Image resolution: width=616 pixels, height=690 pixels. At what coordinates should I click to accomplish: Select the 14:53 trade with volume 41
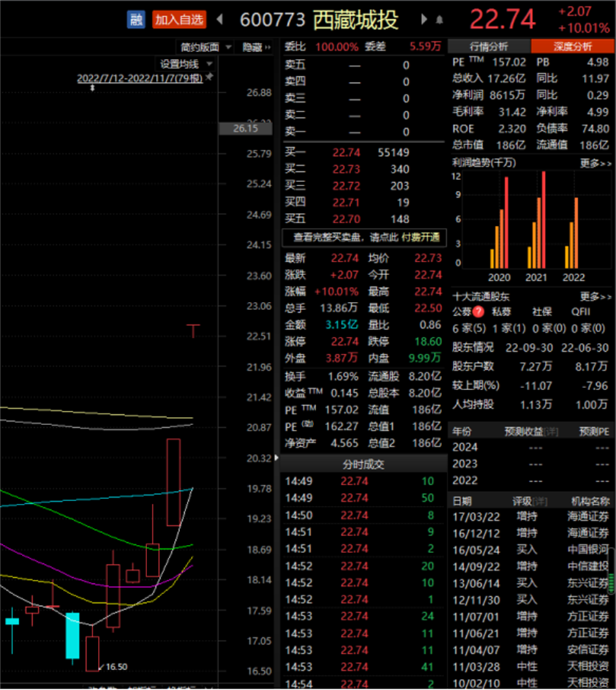pyautogui.click(x=363, y=667)
